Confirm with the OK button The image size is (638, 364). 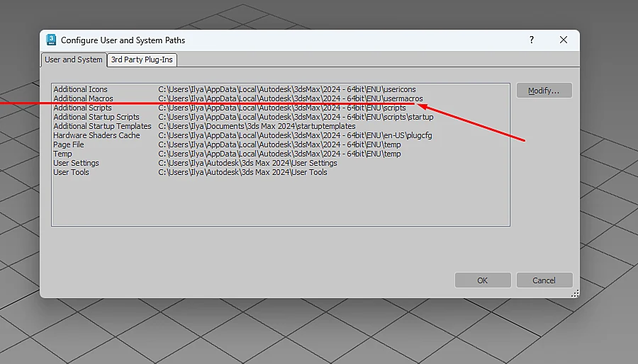[x=483, y=280]
